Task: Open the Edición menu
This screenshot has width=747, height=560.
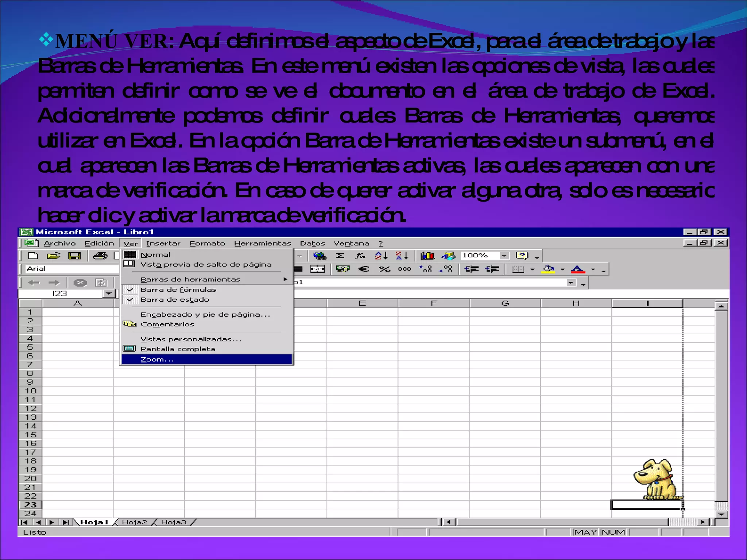Action: coord(99,243)
